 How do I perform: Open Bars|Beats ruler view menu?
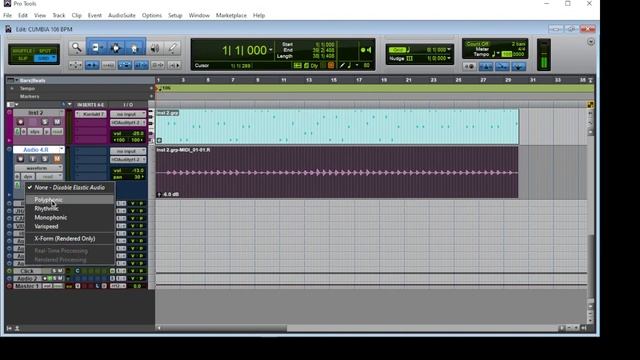11,80
